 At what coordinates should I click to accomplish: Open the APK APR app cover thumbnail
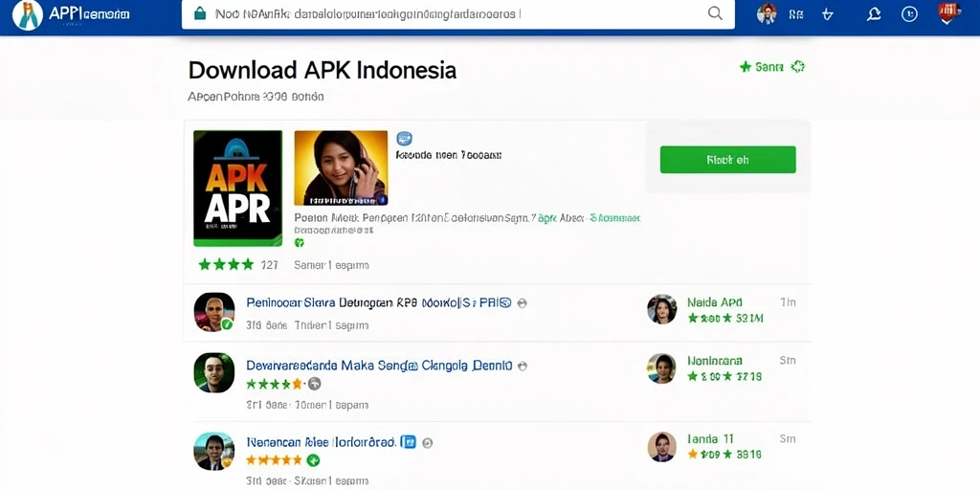pyautogui.click(x=237, y=189)
